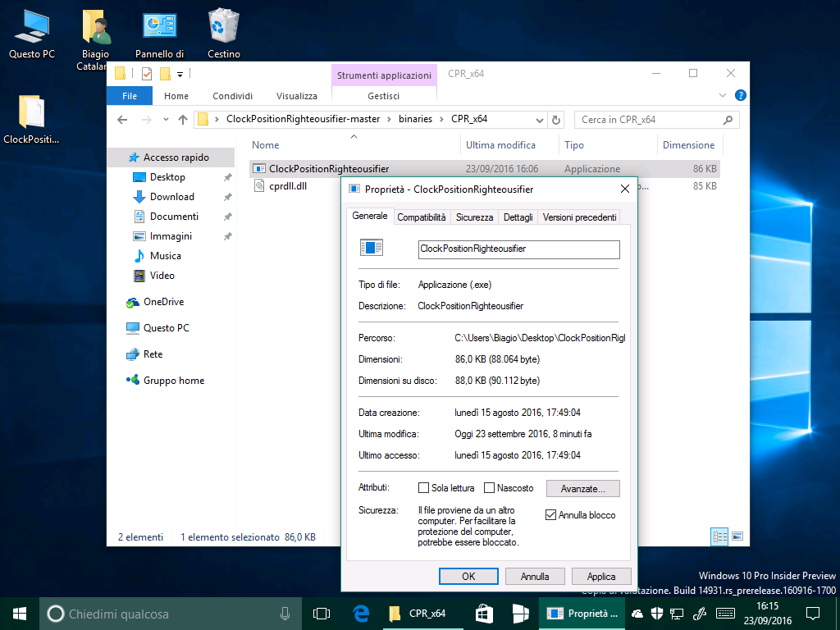Open quick access toolbar customize dropdown
This screenshot has height=630, width=840.
click(x=180, y=74)
